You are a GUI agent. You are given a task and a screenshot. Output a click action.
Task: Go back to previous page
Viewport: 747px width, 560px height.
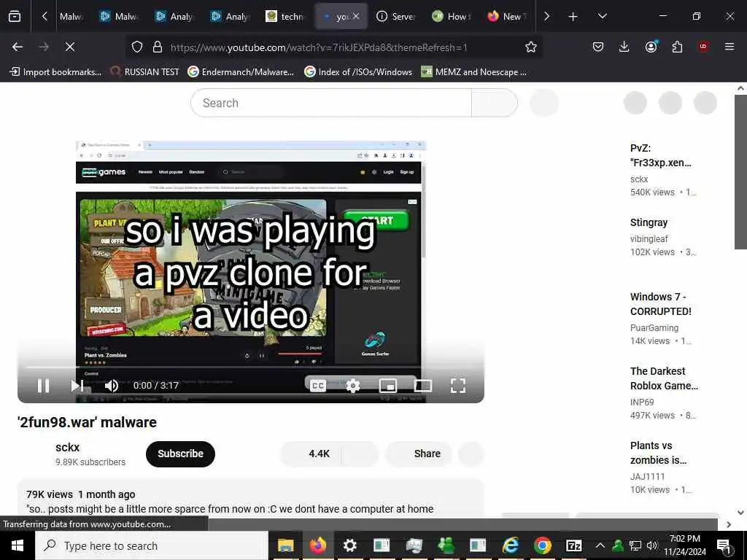tap(18, 47)
